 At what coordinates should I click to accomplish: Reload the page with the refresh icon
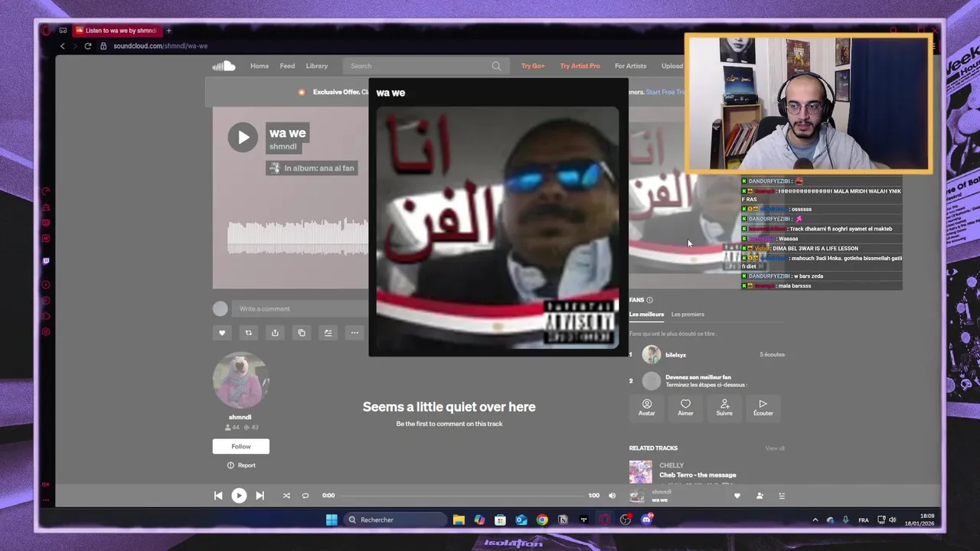pyautogui.click(x=88, y=46)
